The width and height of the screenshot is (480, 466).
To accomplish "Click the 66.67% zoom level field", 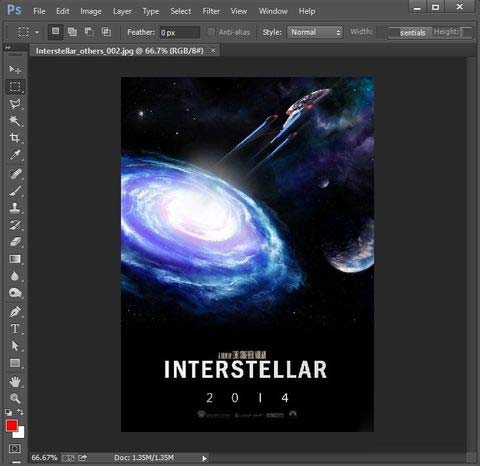I will coord(44,458).
